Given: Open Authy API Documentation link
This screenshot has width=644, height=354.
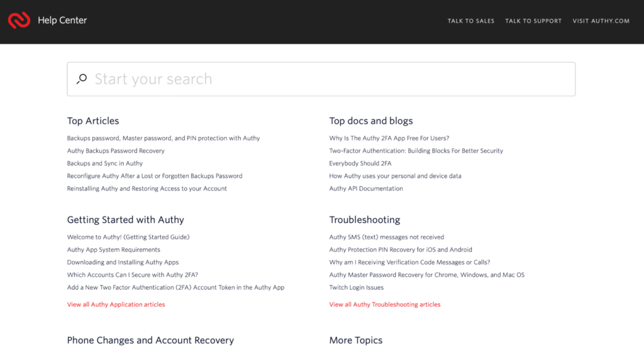Looking at the screenshot, I should click(366, 189).
